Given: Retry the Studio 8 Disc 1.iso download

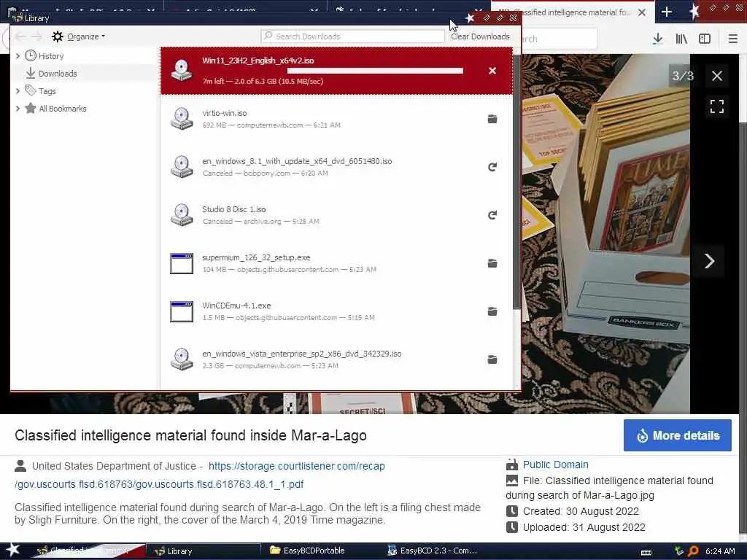Looking at the screenshot, I should (x=492, y=215).
